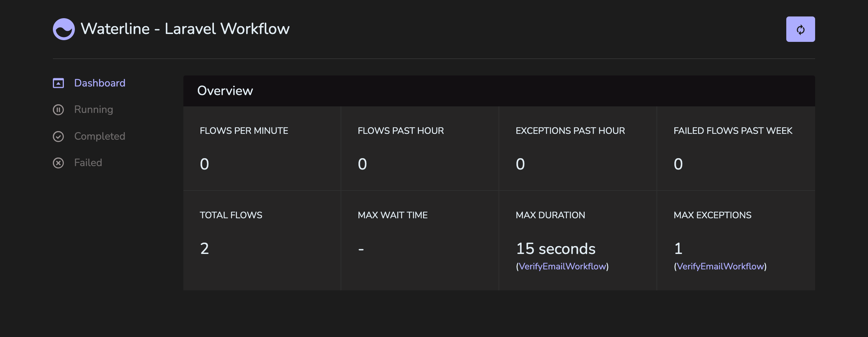The image size is (868, 337).
Task: Open the Running view
Action: coord(93,109)
